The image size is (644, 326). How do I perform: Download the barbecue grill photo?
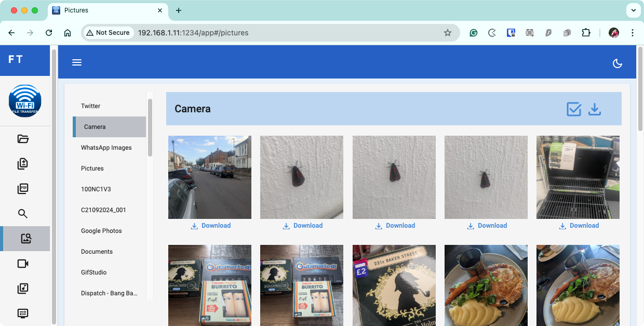(x=579, y=225)
